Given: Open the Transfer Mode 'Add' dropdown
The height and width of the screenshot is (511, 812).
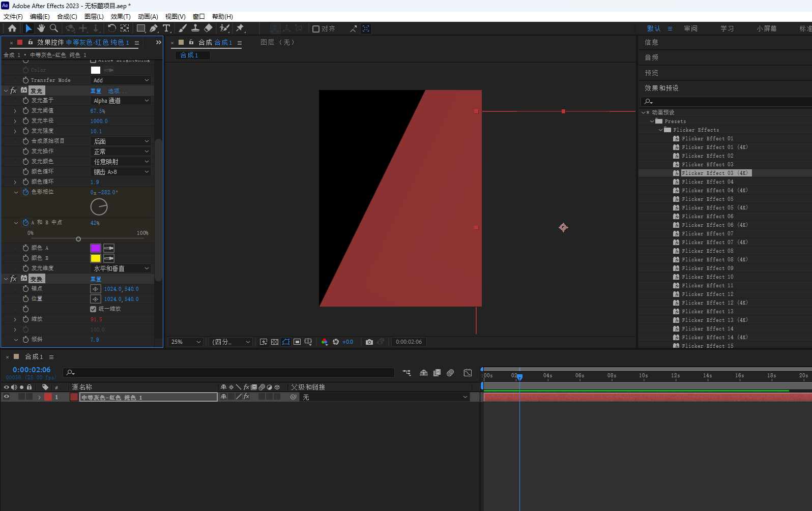Looking at the screenshot, I should click(x=121, y=80).
